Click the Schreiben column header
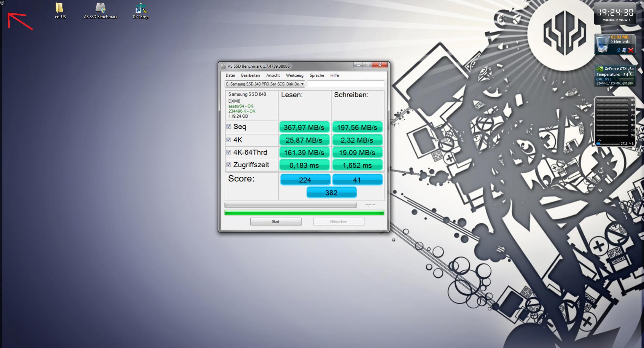 351,95
